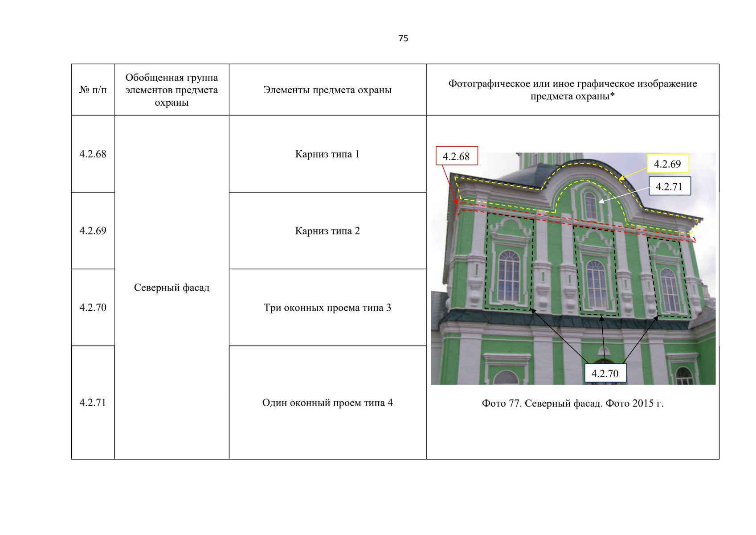Click the "Элементы предмета охраны" column header

[327, 90]
